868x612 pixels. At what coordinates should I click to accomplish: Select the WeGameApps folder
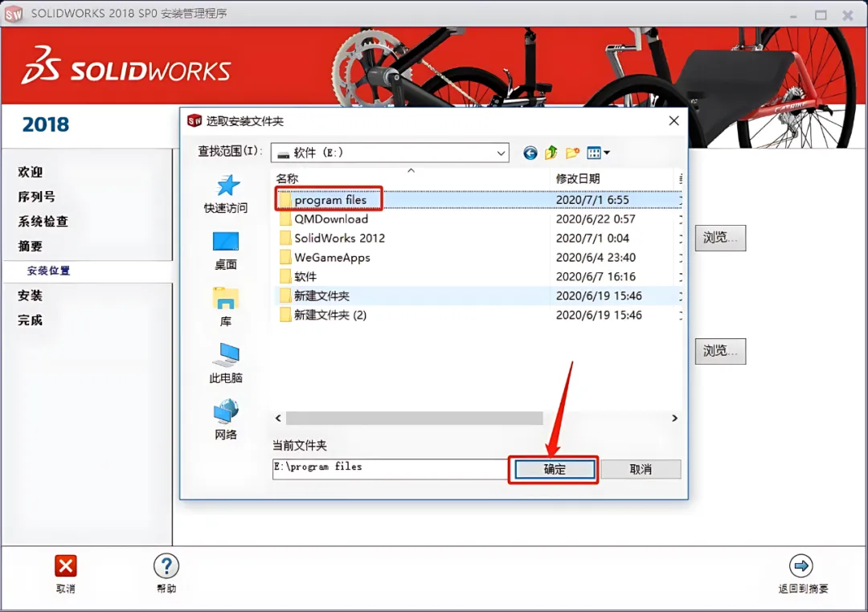(x=332, y=258)
